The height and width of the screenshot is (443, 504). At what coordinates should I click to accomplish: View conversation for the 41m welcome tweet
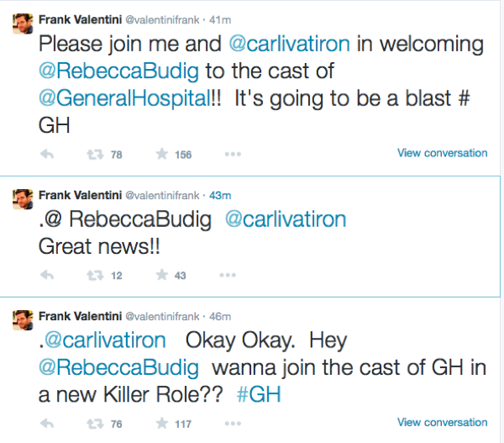442,153
